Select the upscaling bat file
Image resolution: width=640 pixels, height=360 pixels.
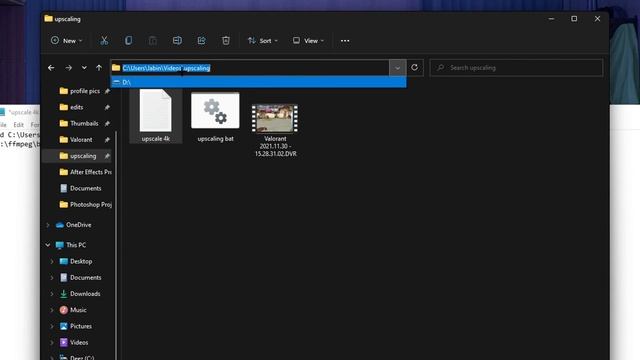coord(216,118)
